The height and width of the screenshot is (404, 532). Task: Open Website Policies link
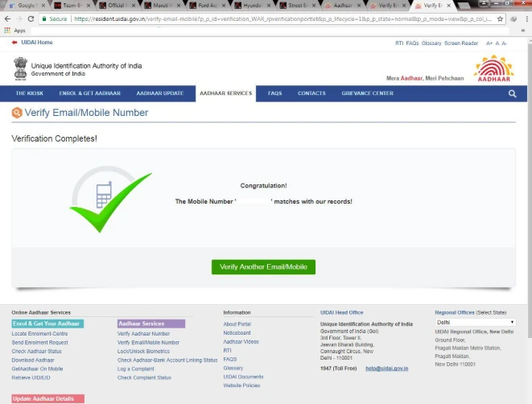(241, 385)
